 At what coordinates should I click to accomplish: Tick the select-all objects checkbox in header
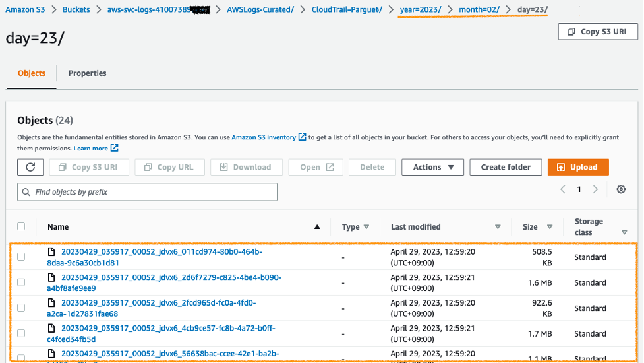pyautogui.click(x=21, y=226)
